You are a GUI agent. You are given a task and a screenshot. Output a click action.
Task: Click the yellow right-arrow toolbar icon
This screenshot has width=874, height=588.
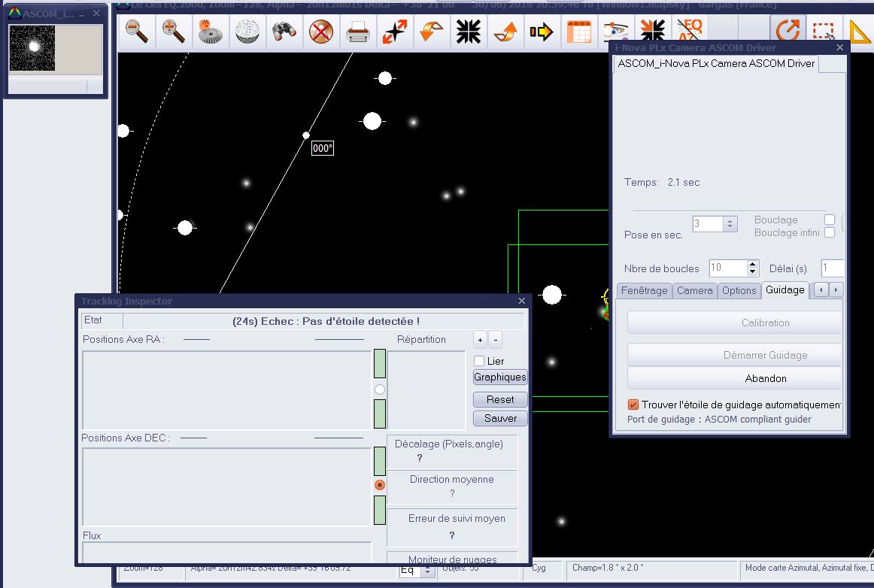542,32
